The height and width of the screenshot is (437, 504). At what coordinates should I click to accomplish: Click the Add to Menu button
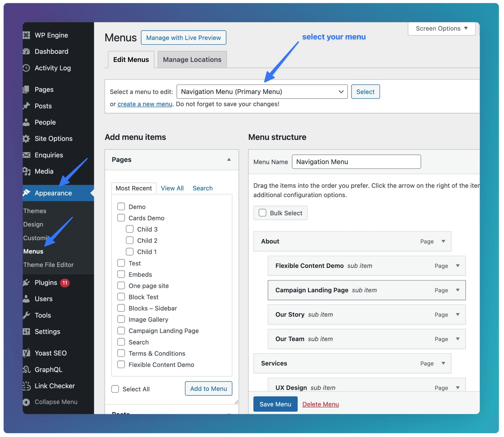point(208,389)
